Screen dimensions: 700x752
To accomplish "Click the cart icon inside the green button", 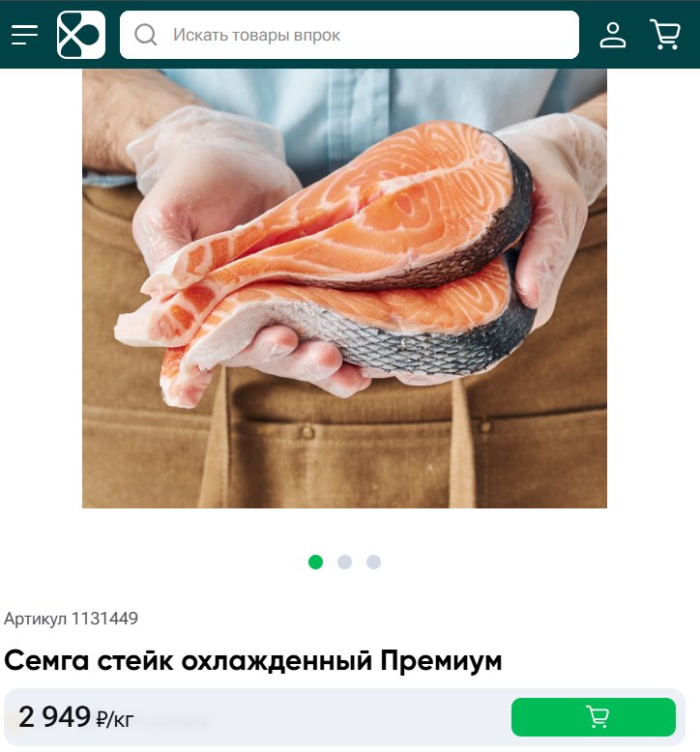I will point(598,717).
